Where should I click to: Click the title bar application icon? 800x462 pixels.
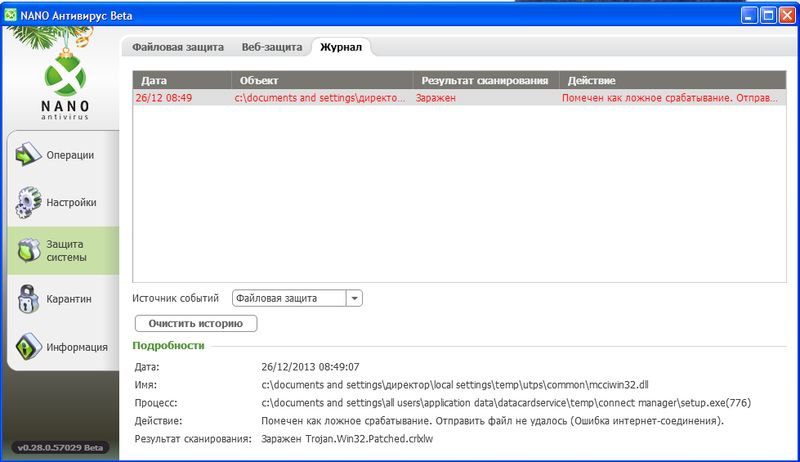pyautogui.click(x=11, y=15)
